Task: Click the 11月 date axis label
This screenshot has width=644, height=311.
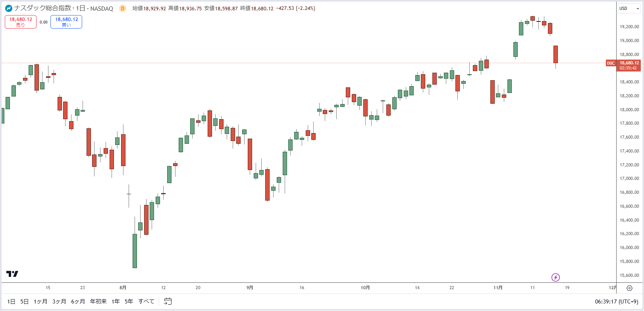Action: coord(498,288)
